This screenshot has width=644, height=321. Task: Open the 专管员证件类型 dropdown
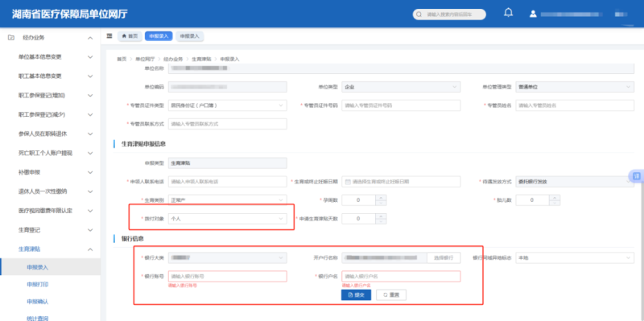228,105
